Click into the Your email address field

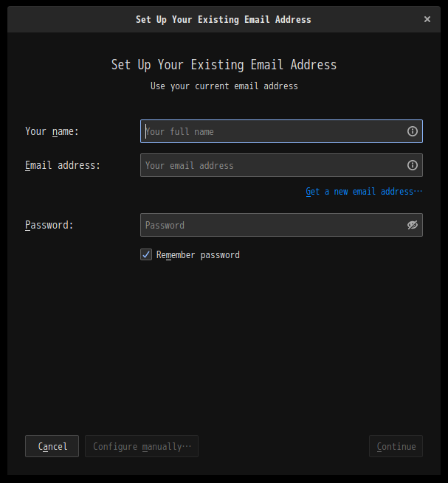click(281, 165)
